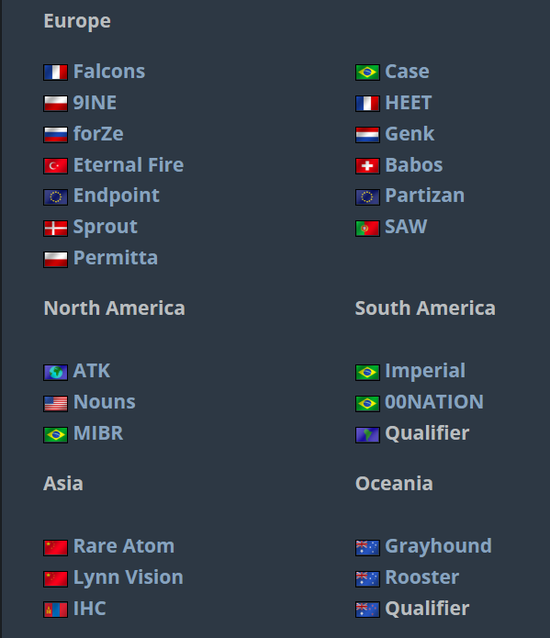Click the EU flag next to Partizan

367,197
